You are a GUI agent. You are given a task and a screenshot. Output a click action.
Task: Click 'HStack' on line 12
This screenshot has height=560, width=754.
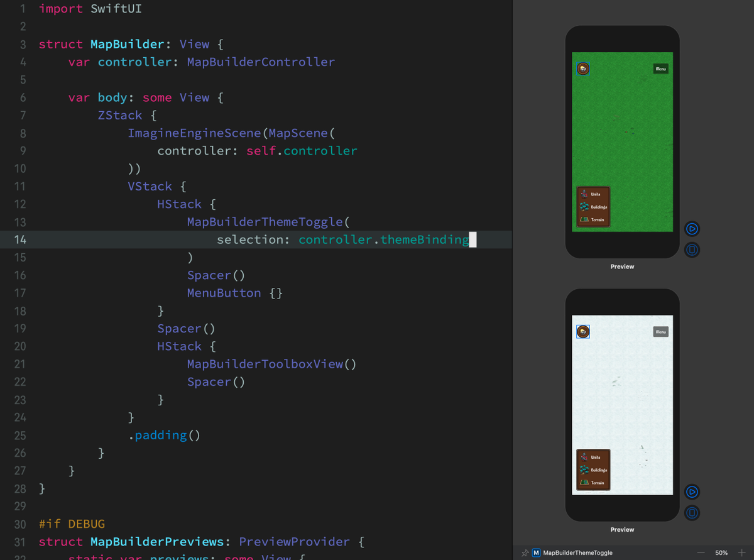pos(179,204)
